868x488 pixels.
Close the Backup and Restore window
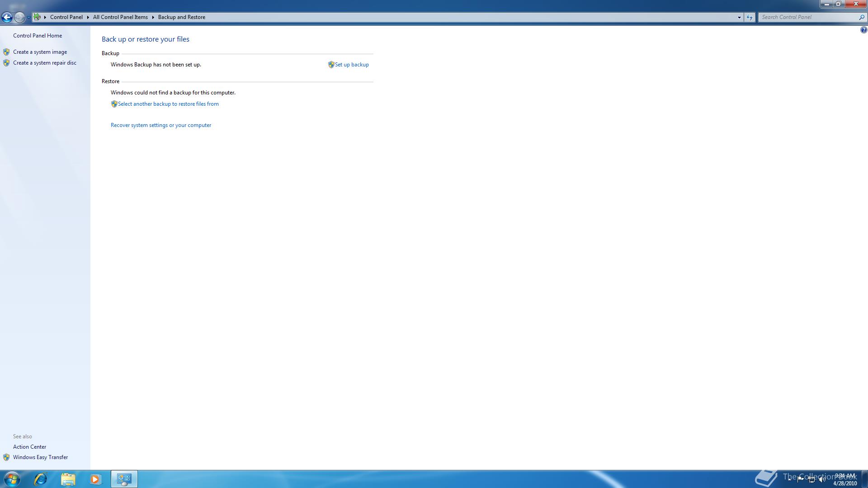[x=856, y=4]
